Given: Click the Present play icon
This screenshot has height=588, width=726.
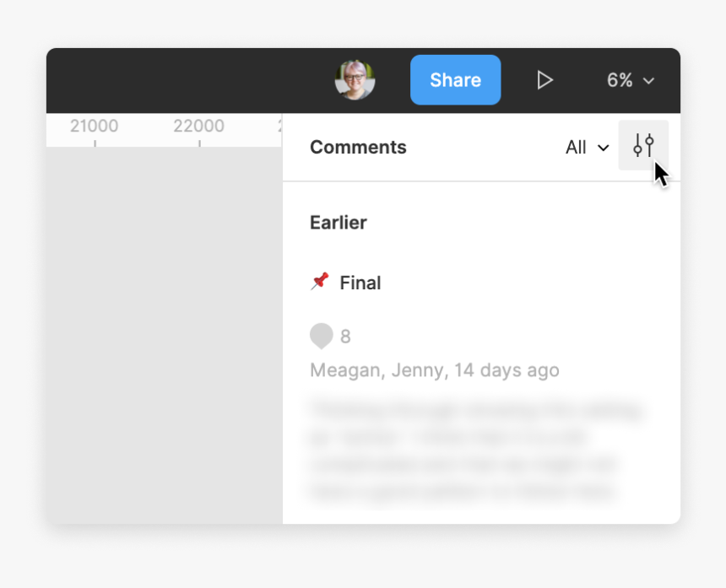Looking at the screenshot, I should (544, 80).
